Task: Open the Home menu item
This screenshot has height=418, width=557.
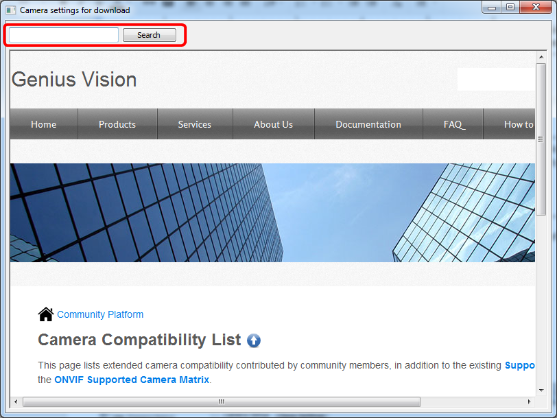Action: point(43,124)
